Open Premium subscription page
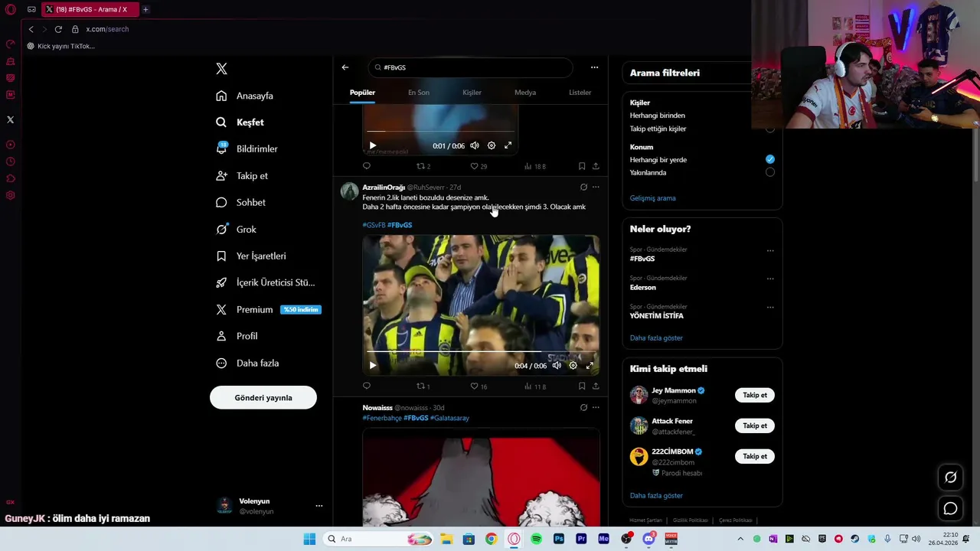This screenshot has height=551, width=980. point(268,309)
